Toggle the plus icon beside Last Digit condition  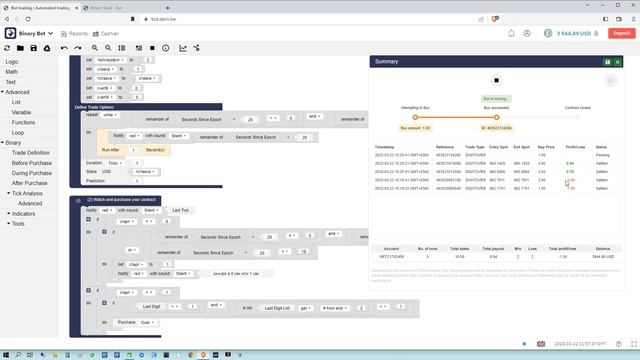(104, 303)
